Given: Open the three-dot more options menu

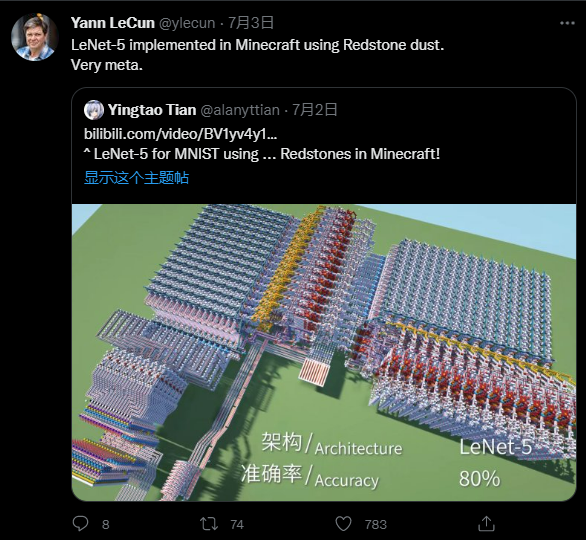Looking at the screenshot, I should click(567, 23).
